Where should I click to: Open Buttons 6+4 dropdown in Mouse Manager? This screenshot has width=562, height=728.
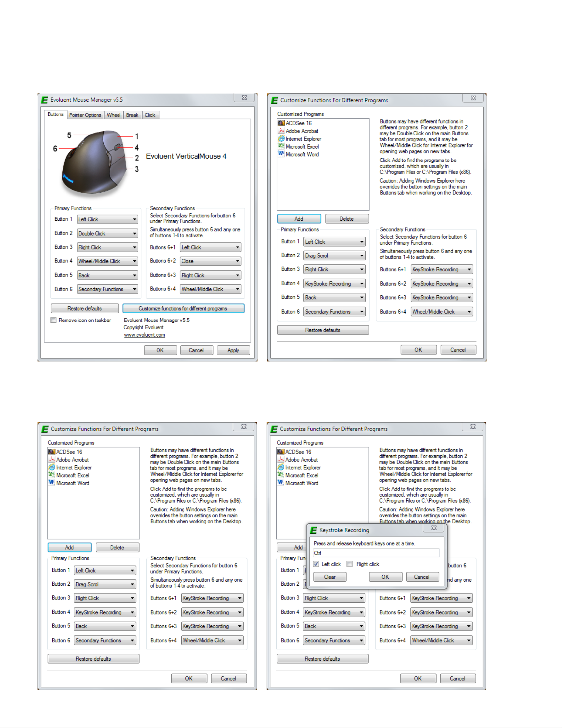(x=211, y=289)
